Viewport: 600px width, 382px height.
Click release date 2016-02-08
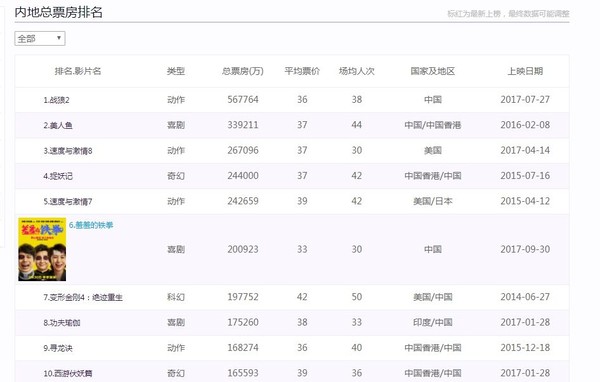coord(525,125)
